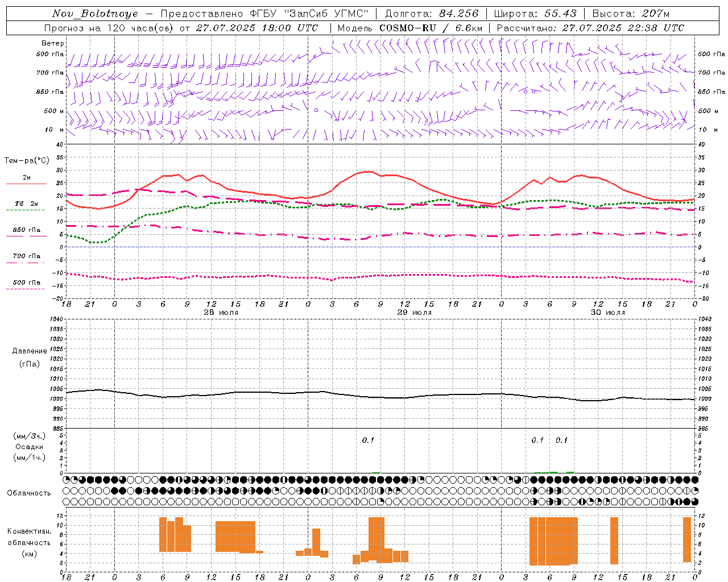Click the 700 гПа entry in temperature legend
The image size is (728, 582).
pos(26,256)
